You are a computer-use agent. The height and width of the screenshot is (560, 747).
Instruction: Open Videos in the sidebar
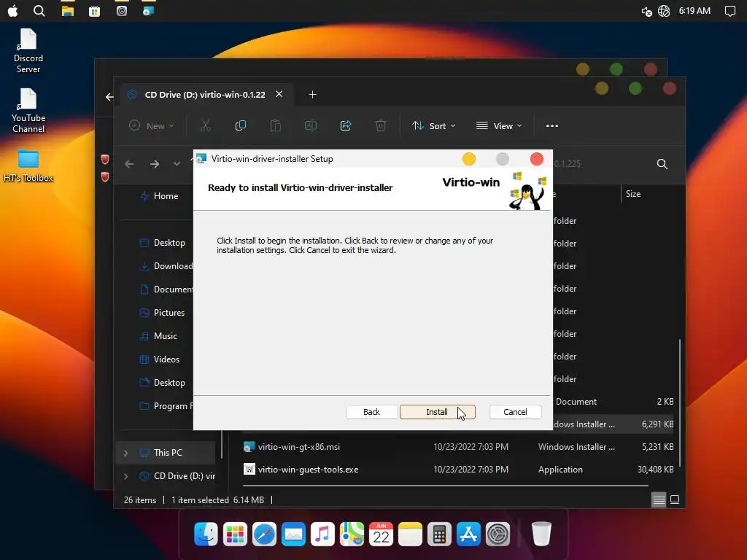click(x=160, y=359)
